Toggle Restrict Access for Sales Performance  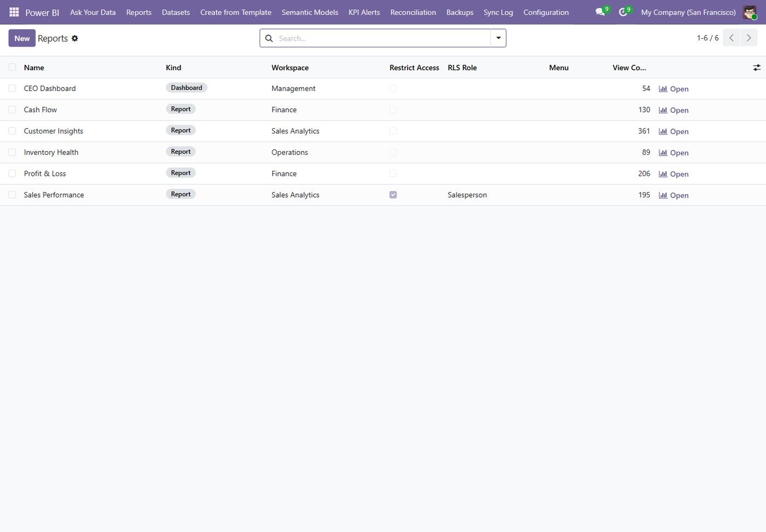(x=393, y=195)
